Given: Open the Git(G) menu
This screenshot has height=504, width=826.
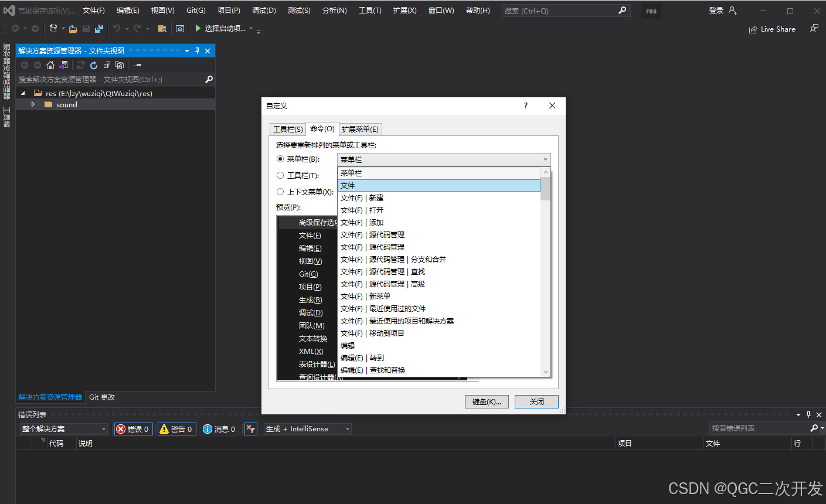Looking at the screenshot, I should coord(195,9).
